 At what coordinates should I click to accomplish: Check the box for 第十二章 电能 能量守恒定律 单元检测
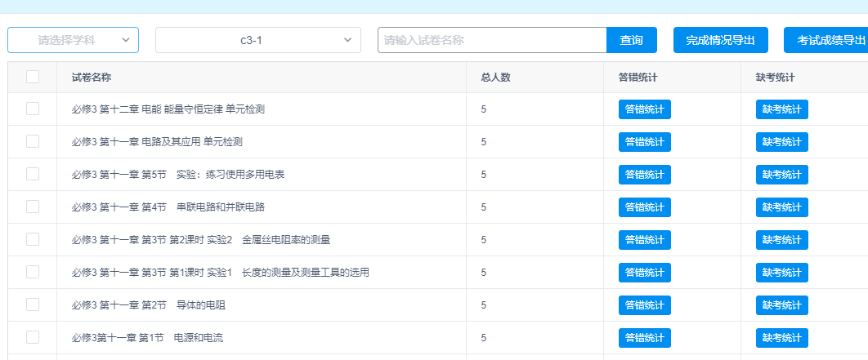33,109
